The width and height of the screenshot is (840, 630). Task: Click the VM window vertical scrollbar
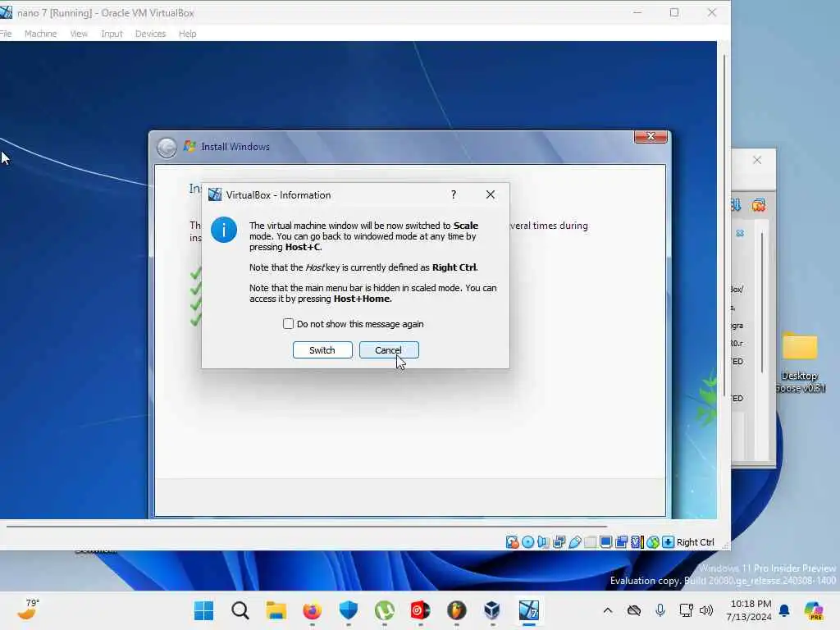pos(724,225)
